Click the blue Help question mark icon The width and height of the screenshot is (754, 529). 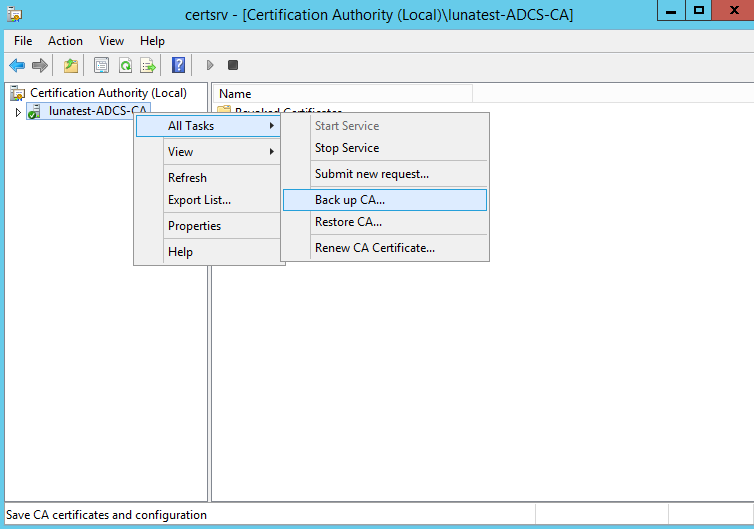178,65
